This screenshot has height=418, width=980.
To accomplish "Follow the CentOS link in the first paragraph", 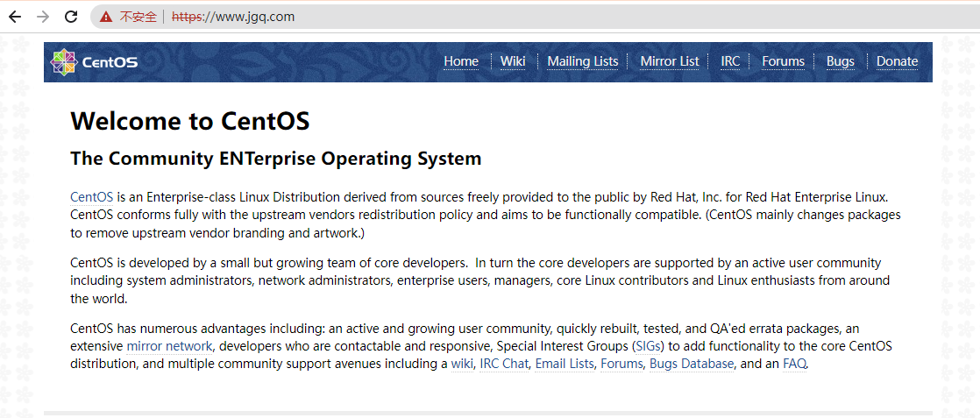I will pyautogui.click(x=91, y=197).
